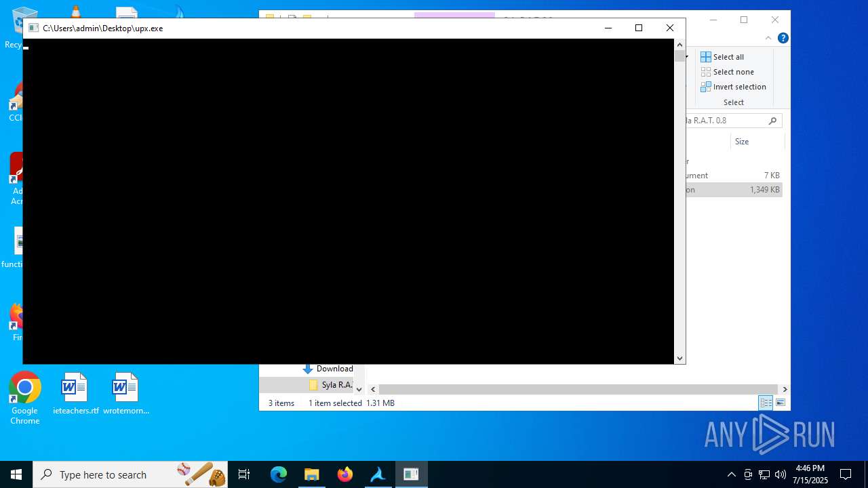868x488 pixels.
Task: Select the Google Chrome desktop shortcut
Action: [x=25, y=399]
